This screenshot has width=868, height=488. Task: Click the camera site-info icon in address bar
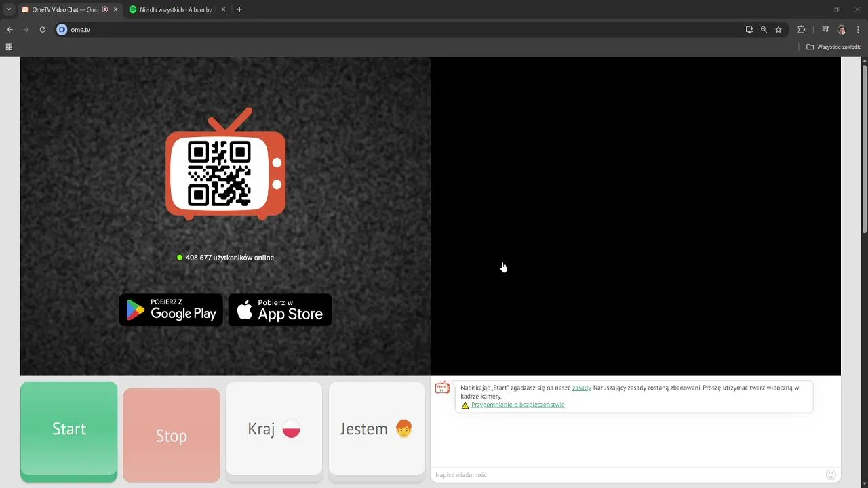pos(62,30)
